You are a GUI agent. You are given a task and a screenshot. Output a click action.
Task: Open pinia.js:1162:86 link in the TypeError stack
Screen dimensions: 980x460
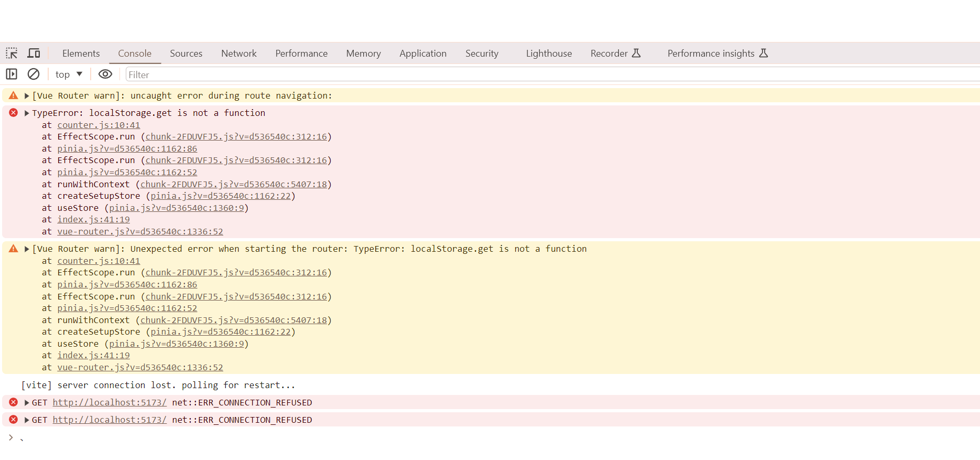pos(127,148)
